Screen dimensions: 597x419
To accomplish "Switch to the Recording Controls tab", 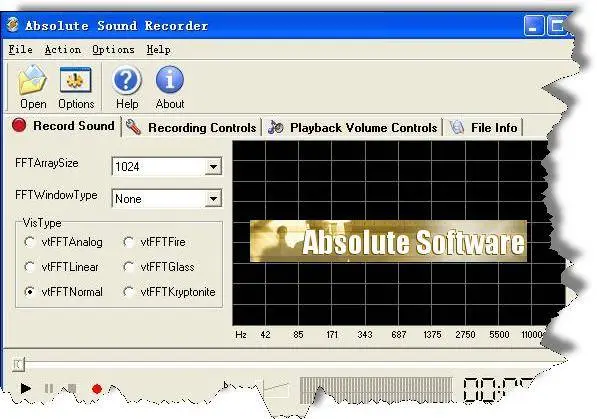I will coord(192,128).
